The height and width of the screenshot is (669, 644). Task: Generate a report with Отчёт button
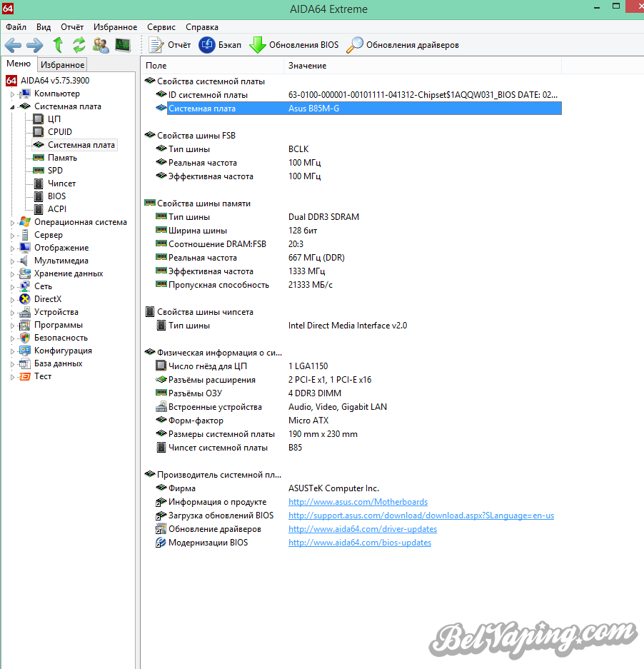[170, 45]
